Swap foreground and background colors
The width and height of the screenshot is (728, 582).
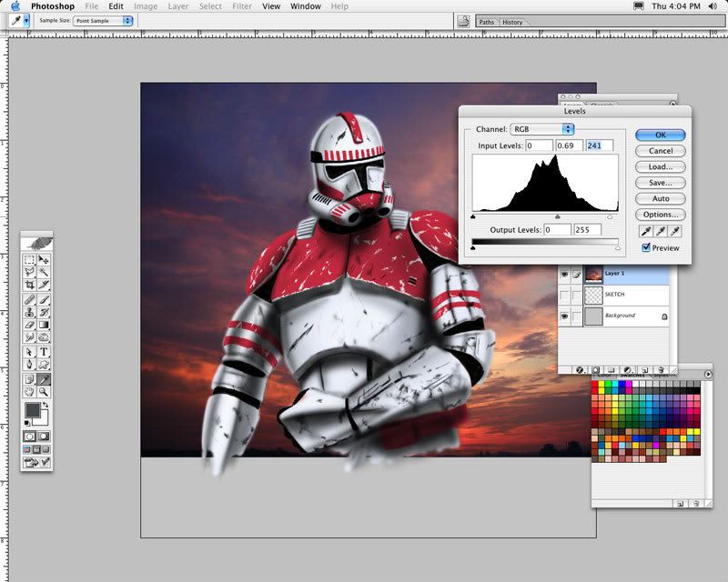coord(45,405)
